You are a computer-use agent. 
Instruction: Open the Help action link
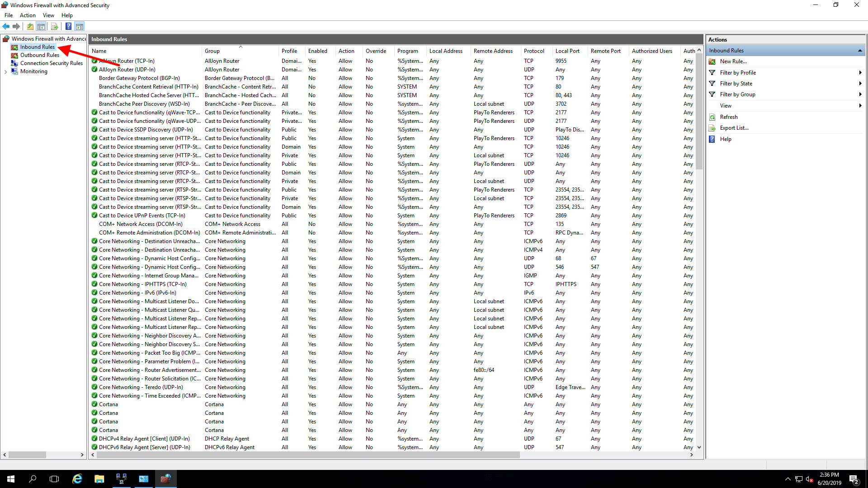(726, 139)
